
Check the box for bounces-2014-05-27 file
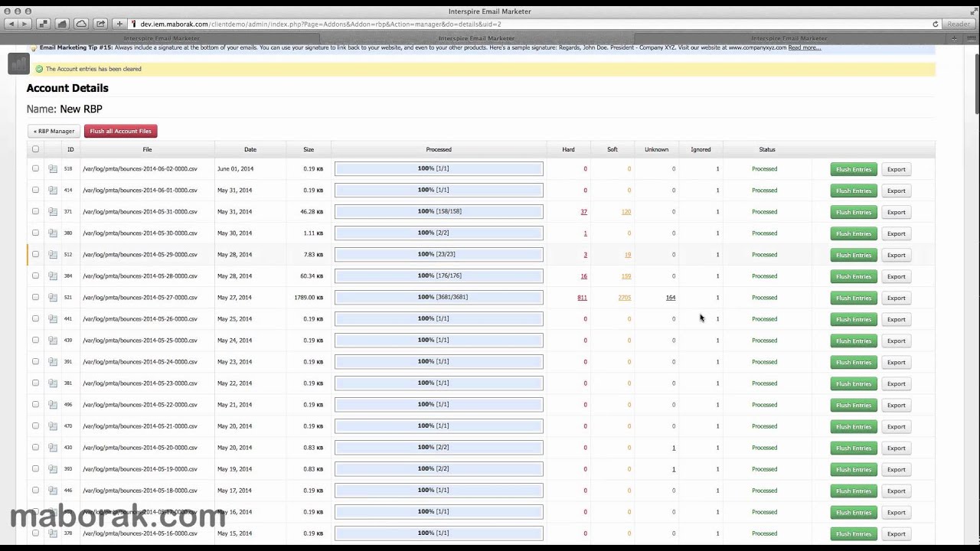tap(35, 297)
